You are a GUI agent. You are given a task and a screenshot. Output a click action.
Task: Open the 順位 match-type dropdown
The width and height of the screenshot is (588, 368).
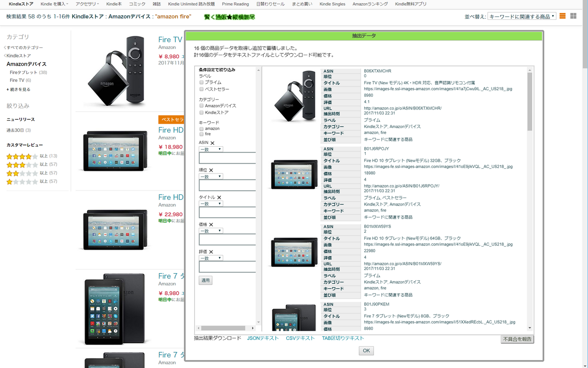pyautogui.click(x=211, y=176)
